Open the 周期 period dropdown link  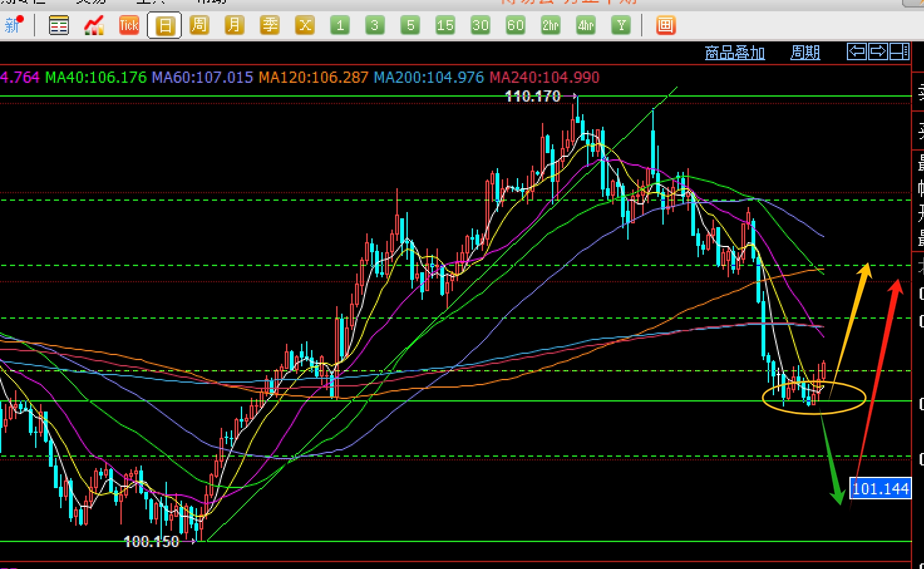coord(805,53)
